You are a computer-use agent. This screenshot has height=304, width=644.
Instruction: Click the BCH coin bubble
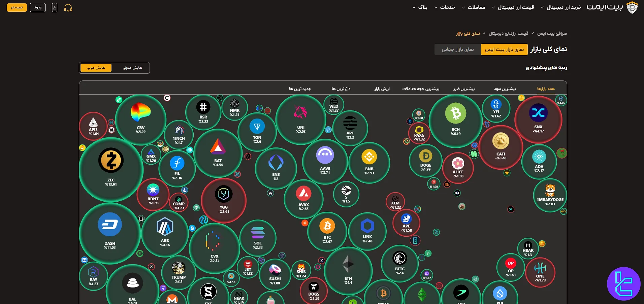click(455, 121)
